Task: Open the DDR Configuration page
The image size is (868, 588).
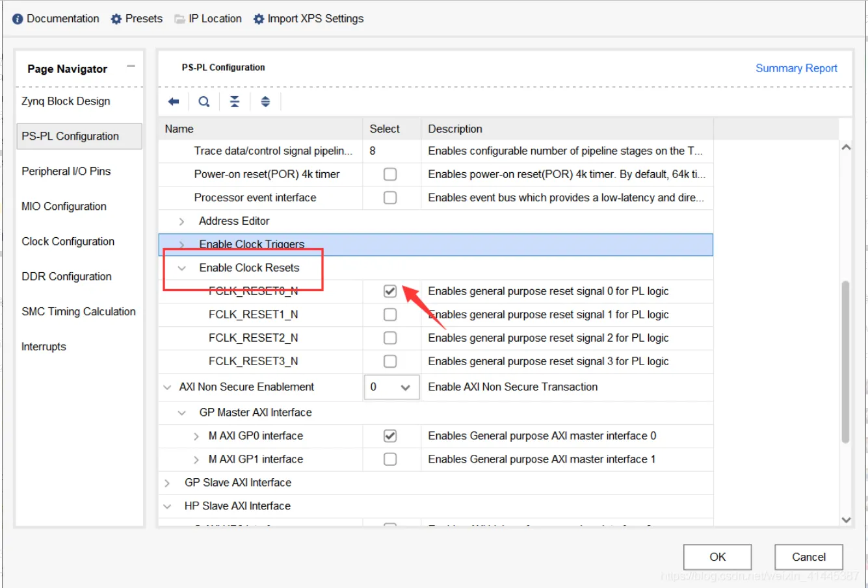Action: [x=66, y=277]
